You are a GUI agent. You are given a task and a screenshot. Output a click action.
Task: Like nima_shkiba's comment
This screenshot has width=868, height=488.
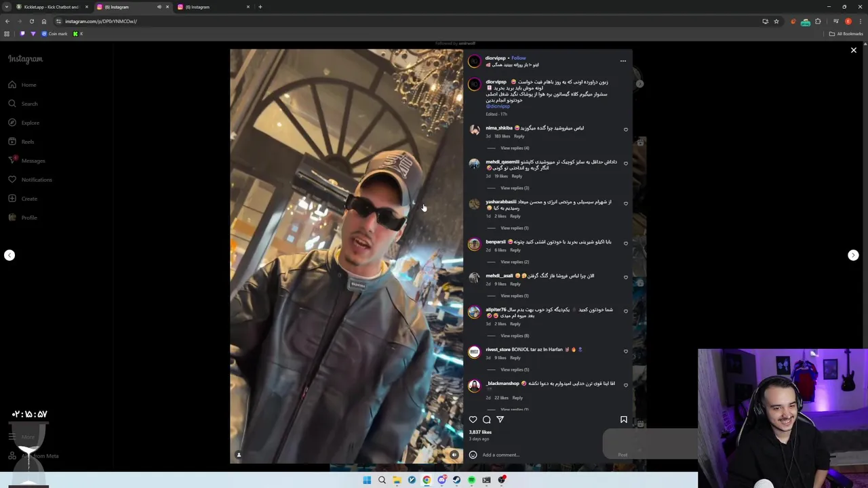(x=626, y=129)
